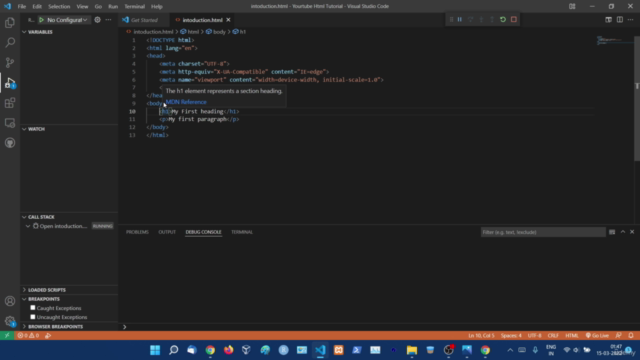Split the editor to the right
Image resolution: width=640 pixels, height=360 pixels.
[620, 20]
